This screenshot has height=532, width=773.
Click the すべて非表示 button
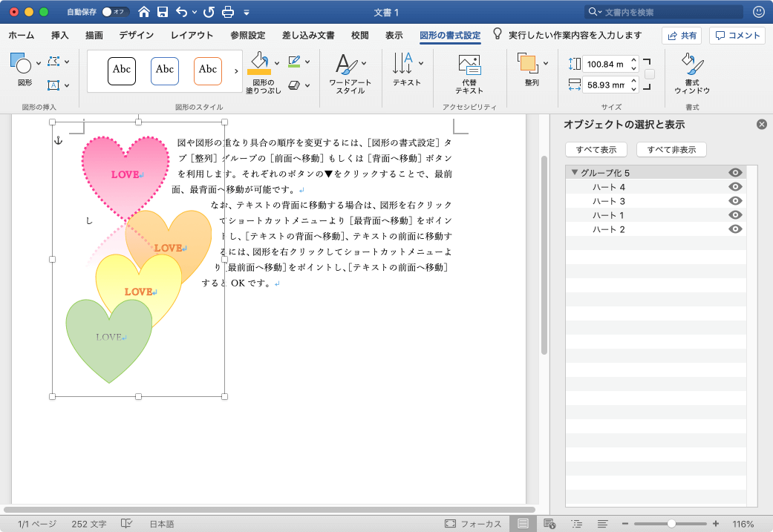coord(671,150)
